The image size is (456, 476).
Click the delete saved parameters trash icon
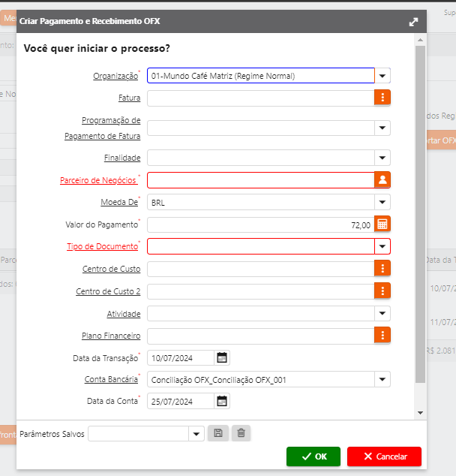pos(241,433)
